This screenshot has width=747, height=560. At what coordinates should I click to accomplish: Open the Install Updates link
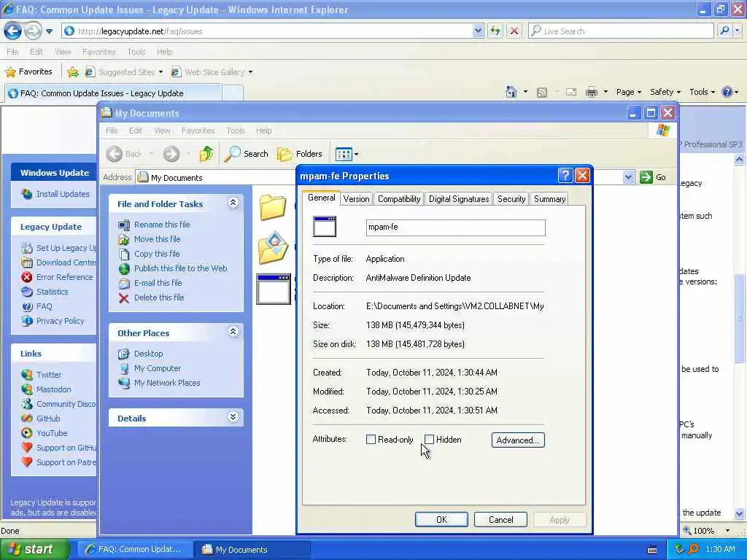click(63, 194)
